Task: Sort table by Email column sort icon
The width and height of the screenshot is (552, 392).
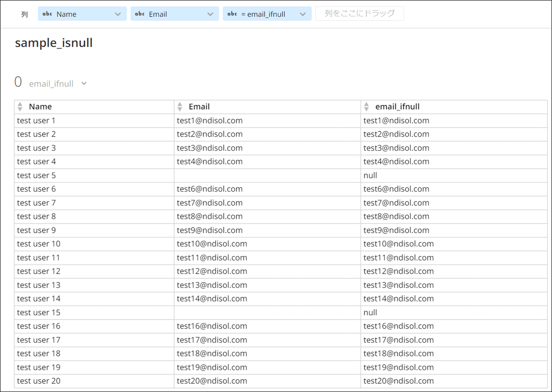Action: pyautogui.click(x=179, y=107)
